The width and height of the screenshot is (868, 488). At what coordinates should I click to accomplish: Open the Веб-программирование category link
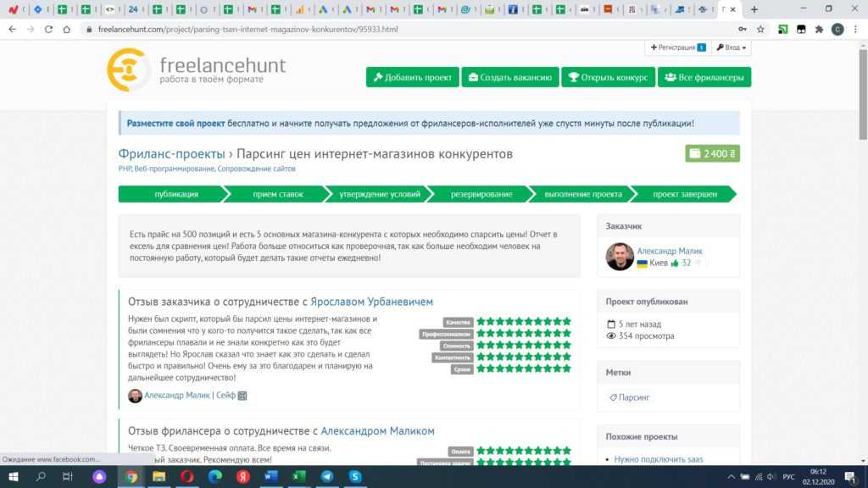coord(174,169)
